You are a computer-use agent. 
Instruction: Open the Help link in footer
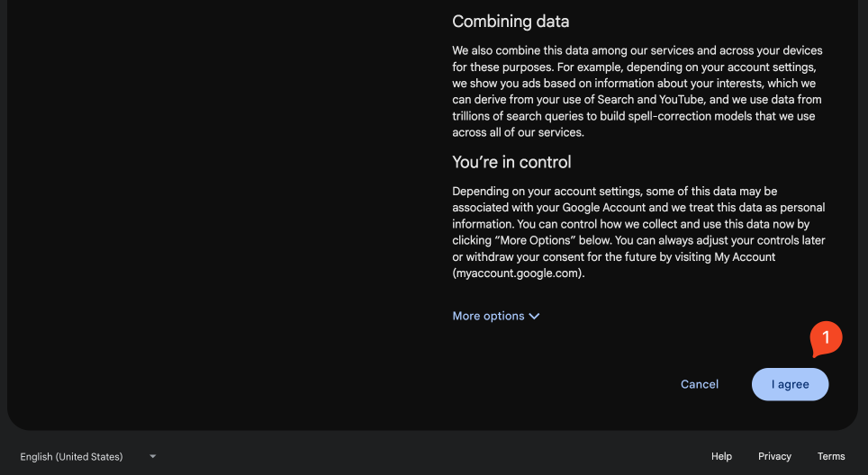coord(721,456)
